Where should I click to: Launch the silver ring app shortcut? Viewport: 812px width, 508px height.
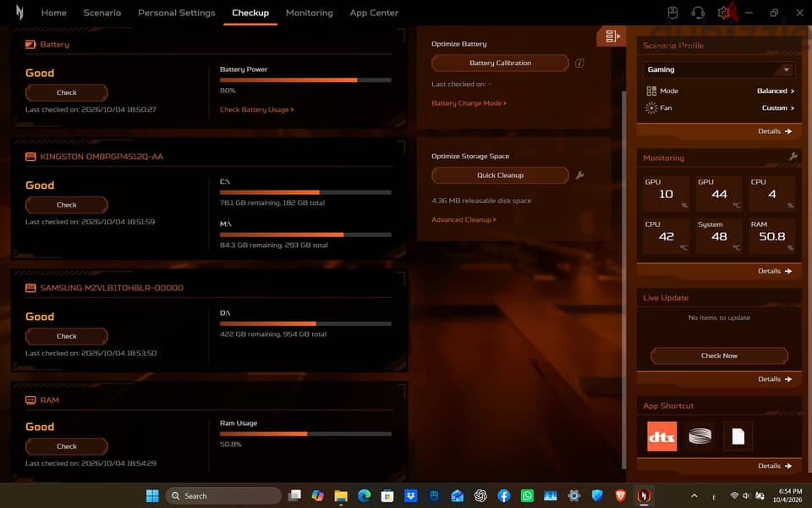(x=700, y=436)
